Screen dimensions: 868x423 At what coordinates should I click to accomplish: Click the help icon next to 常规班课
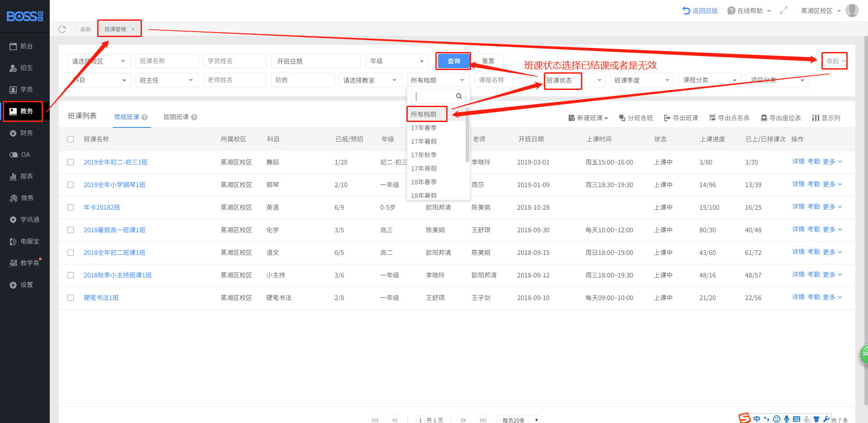pos(145,117)
